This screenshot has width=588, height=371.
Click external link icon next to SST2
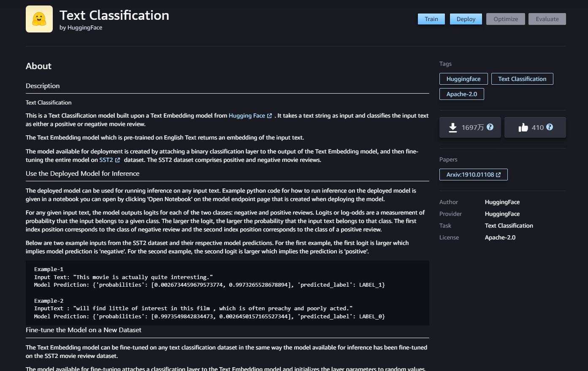(x=117, y=160)
